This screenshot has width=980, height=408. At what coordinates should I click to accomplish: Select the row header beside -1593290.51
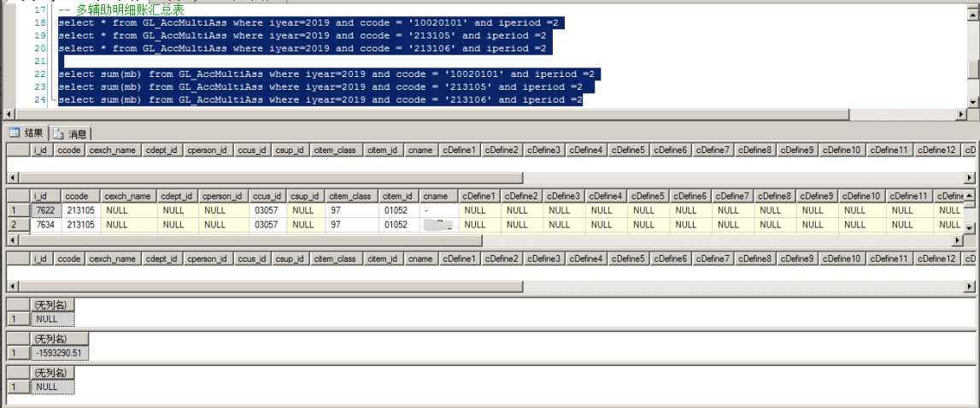pyautogui.click(x=19, y=353)
